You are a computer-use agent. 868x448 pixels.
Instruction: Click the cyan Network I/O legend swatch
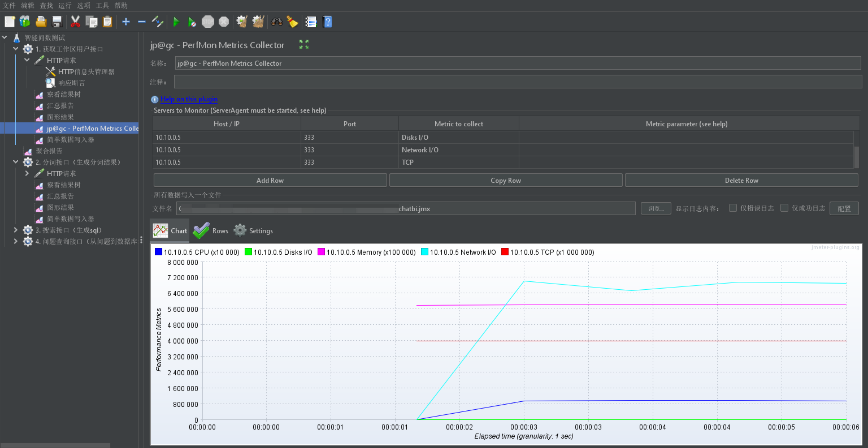pyautogui.click(x=425, y=252)
